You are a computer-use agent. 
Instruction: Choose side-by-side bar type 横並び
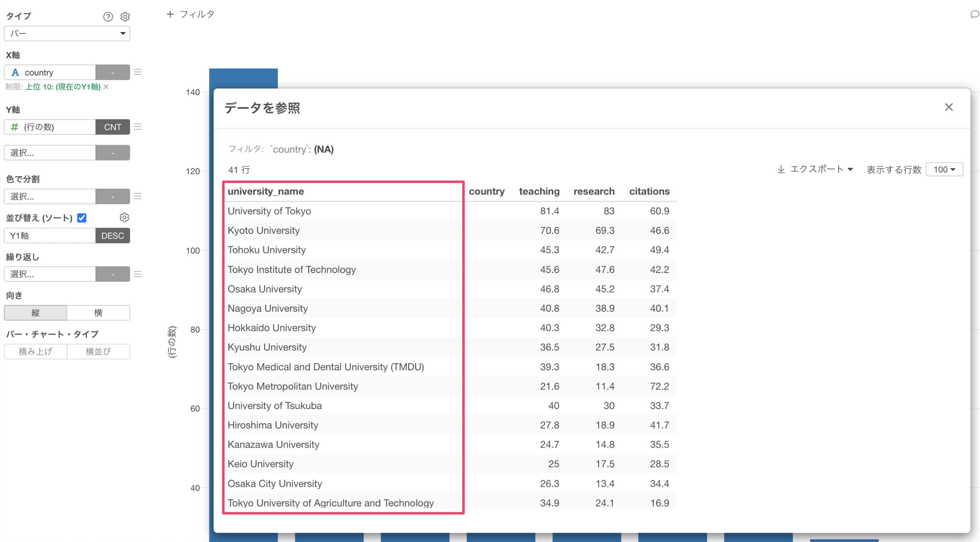[98, 351]
